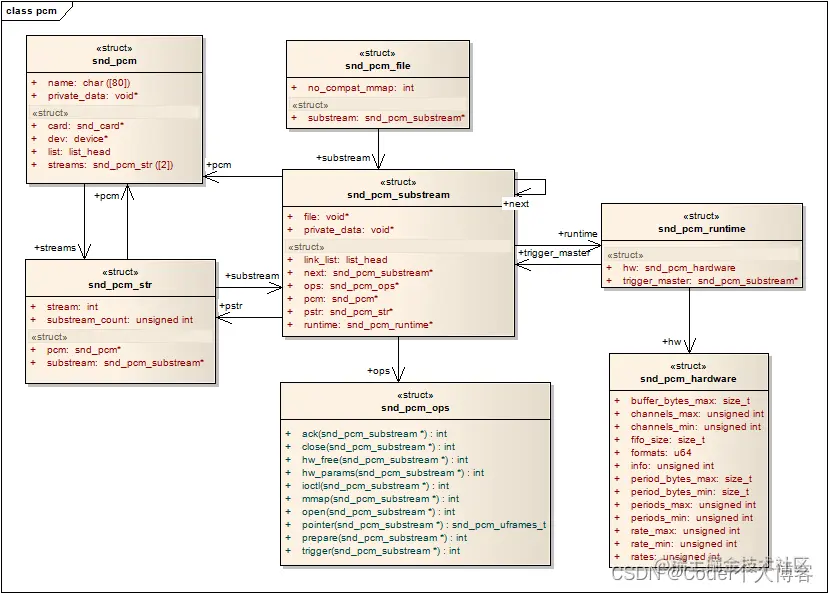Select the snd_pcm_substream struct title

[398, 195]
